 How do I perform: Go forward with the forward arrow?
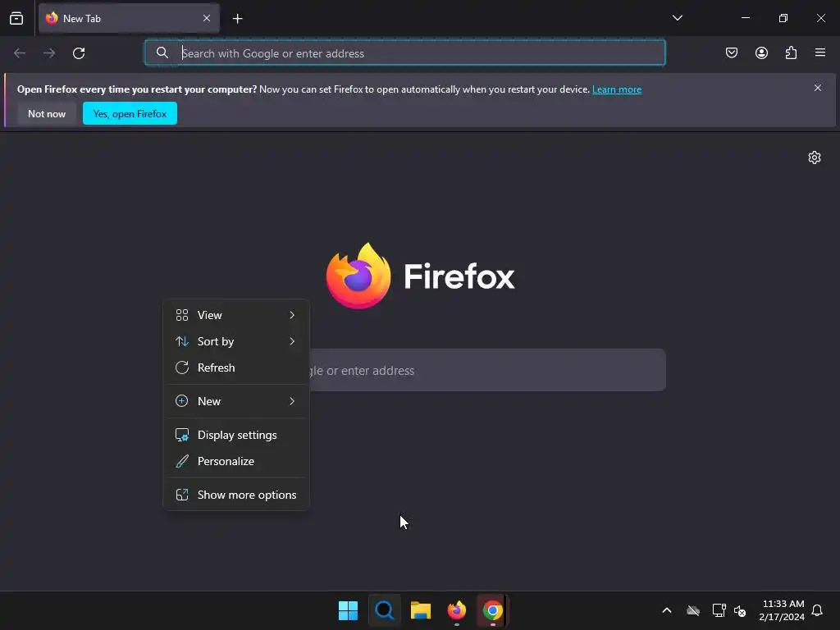pos(49,53)
